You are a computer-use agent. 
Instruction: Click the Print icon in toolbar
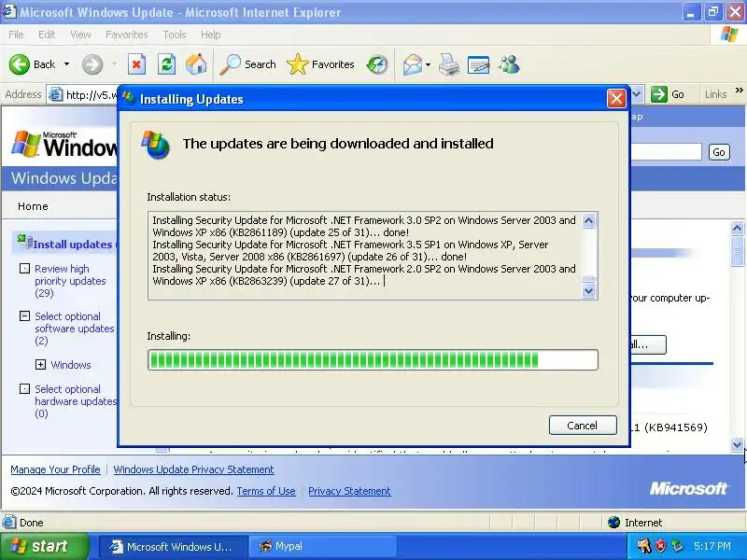(449, 64)
